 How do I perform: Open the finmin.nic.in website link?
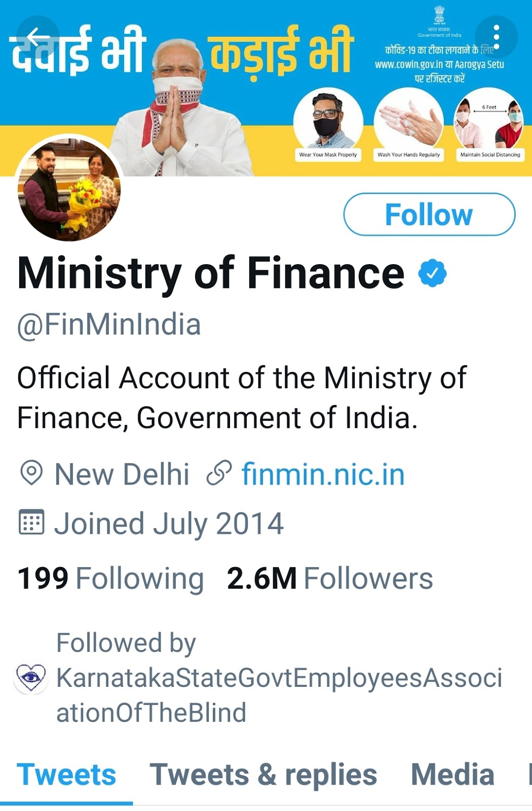[x=323, y=474]
